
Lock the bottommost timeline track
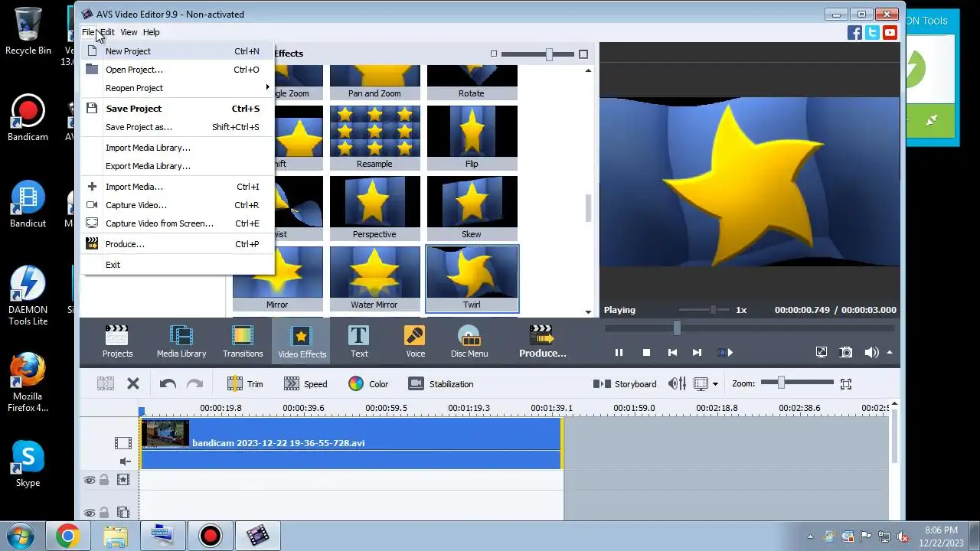coord(104,513)
